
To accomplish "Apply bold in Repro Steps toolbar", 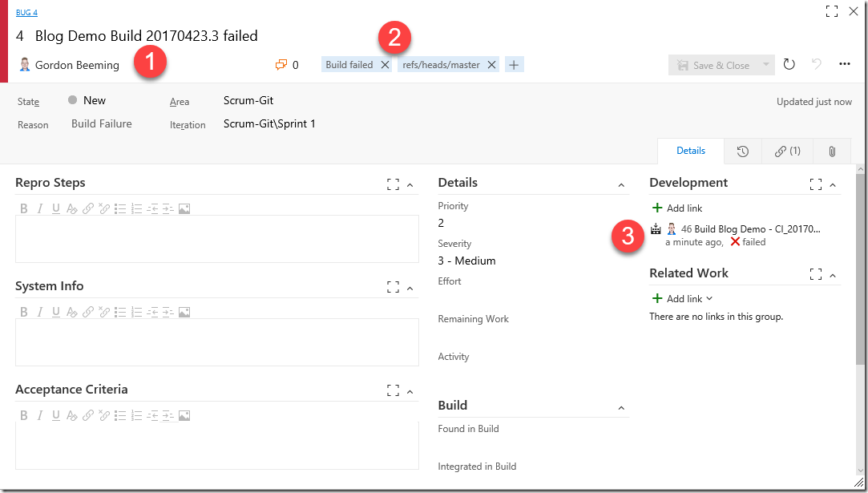I will 24,208.
